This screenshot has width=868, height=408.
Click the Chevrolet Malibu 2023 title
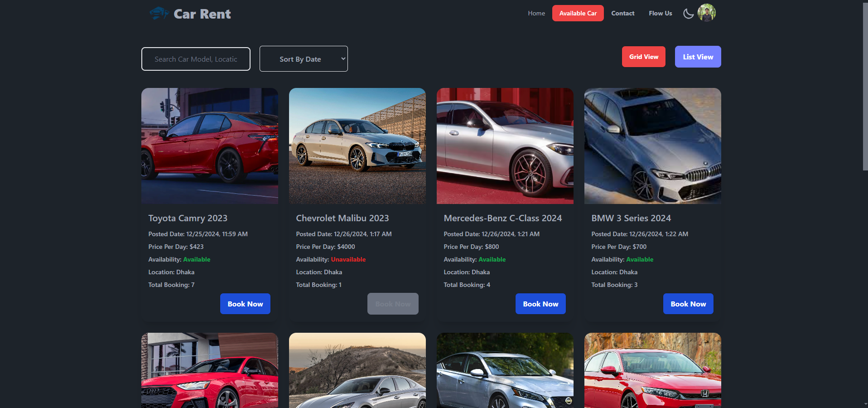pyautogui.click(x=342, y=218)
